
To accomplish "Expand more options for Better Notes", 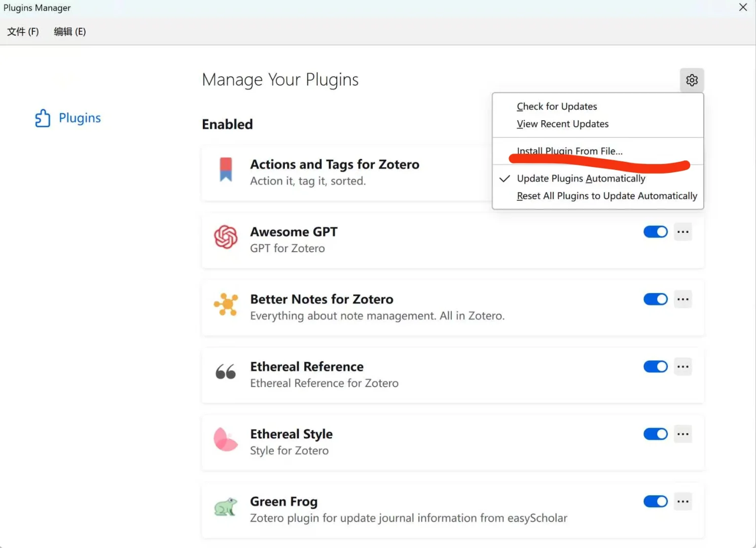I will click(x=683, y=299).
